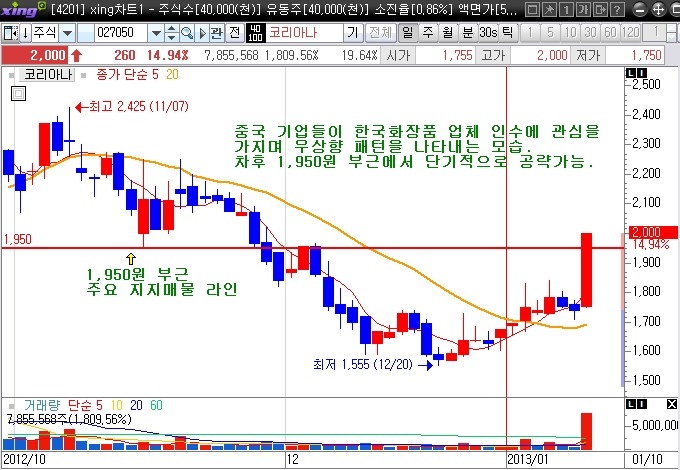Click the 종가 단순 5 moving average label

coord(127,75)
